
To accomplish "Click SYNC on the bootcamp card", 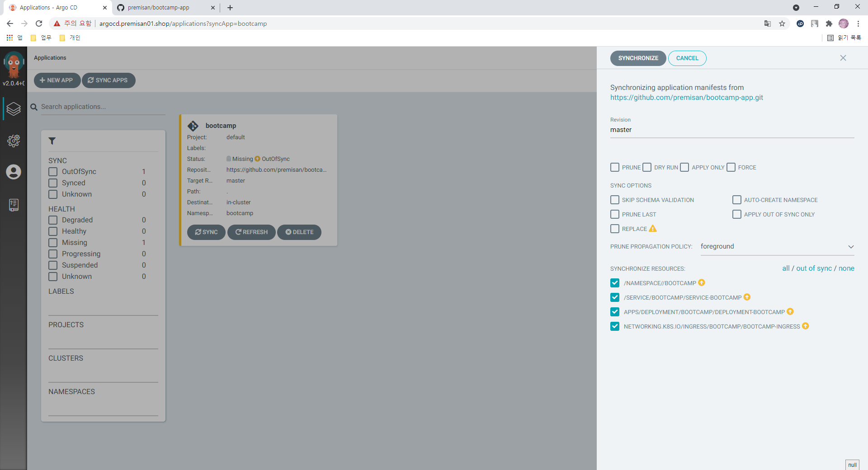I will click(206, 232).
